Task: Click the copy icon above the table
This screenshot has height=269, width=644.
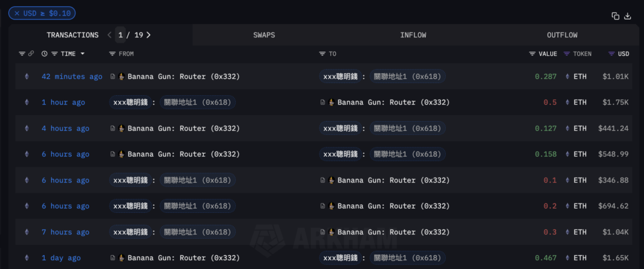Action: click(615, 16)
